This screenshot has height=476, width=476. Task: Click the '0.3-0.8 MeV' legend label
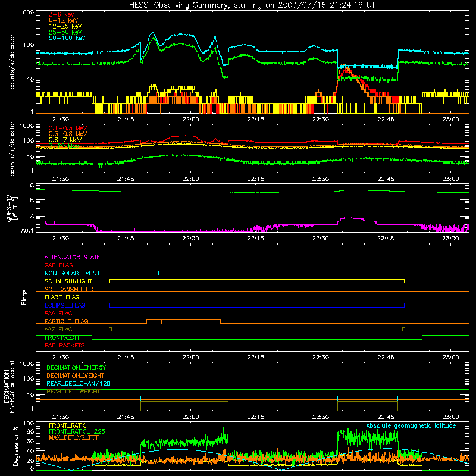68,134
